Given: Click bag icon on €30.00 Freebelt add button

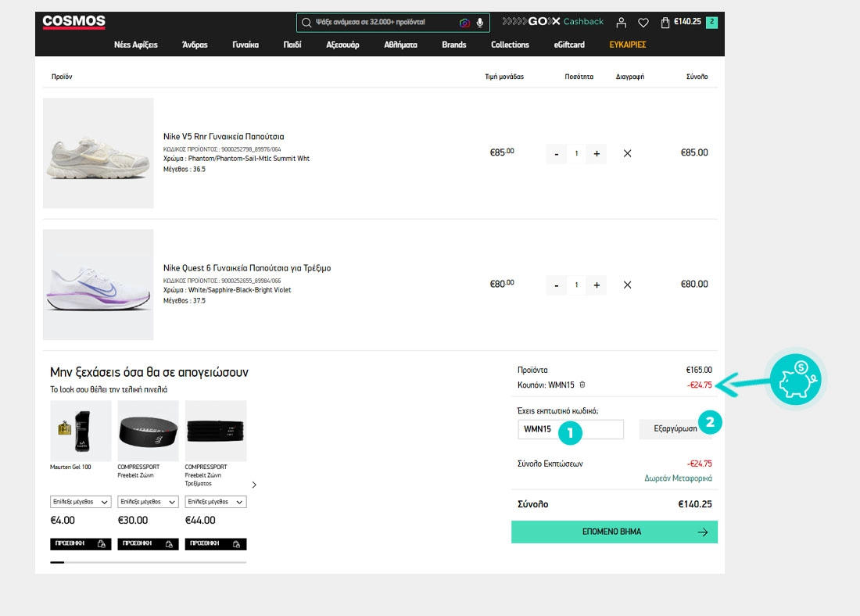Looking at the screenshot, I should 169,544.
